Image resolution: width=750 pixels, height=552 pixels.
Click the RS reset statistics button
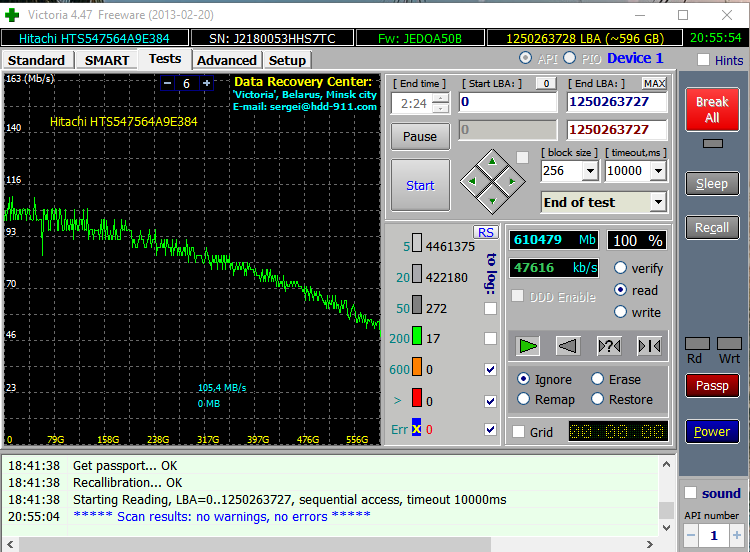pos(486,232)
